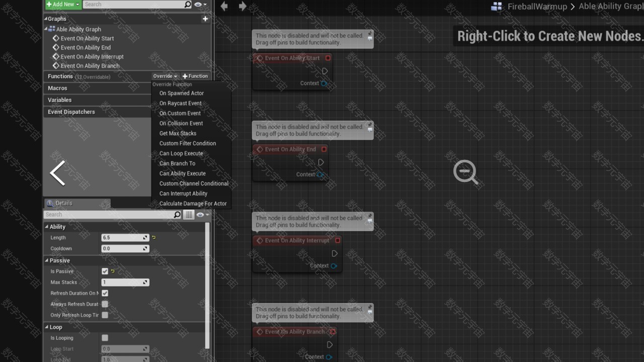
Task: Click the zoom out magnifier icon
Action: tap(465, 172)
